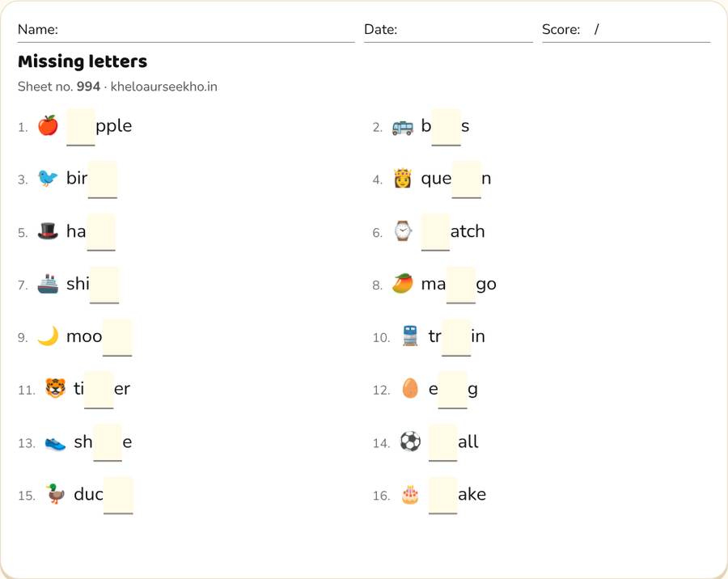Click the blue shoe emoji
Viewport: 728px width, 579px height.
[x=55, y=443]
